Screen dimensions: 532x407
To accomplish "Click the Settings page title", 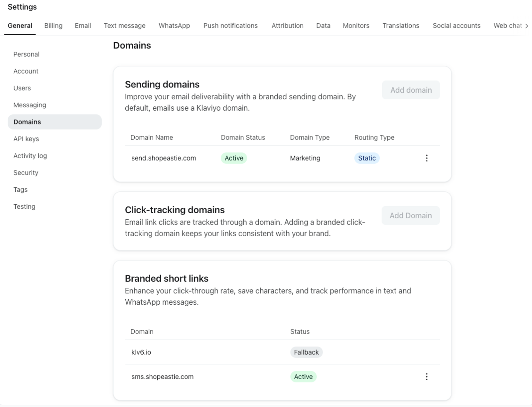I will [22, 7].
